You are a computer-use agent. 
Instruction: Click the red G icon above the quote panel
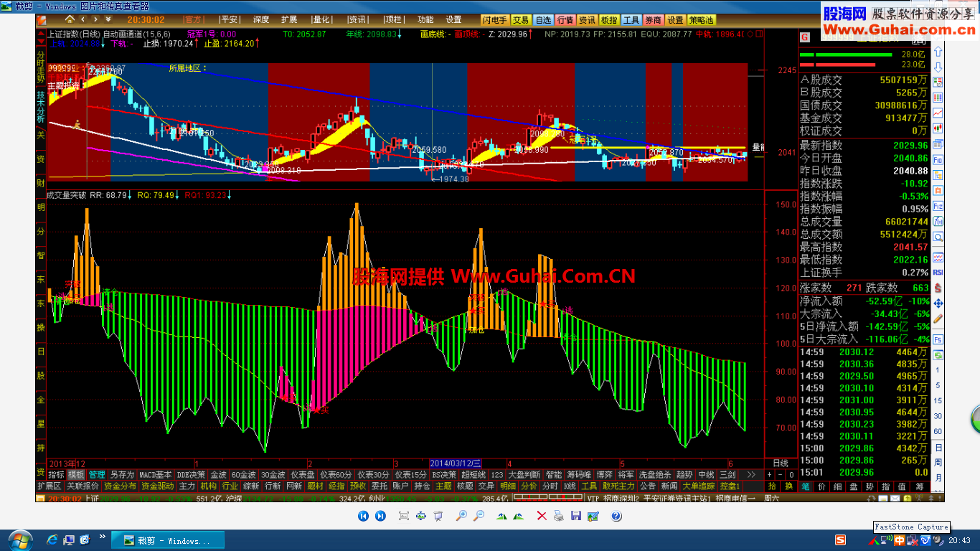click(x=805, y=37)
